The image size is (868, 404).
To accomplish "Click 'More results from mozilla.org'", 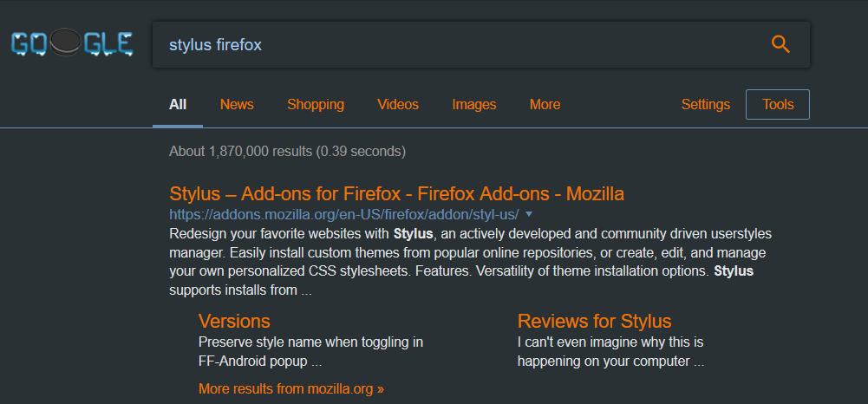I will point(290,389).
